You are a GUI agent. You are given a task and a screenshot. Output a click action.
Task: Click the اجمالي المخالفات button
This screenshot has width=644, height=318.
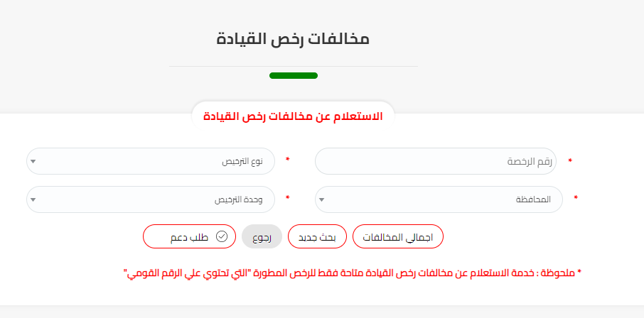(x=397, y=237)
